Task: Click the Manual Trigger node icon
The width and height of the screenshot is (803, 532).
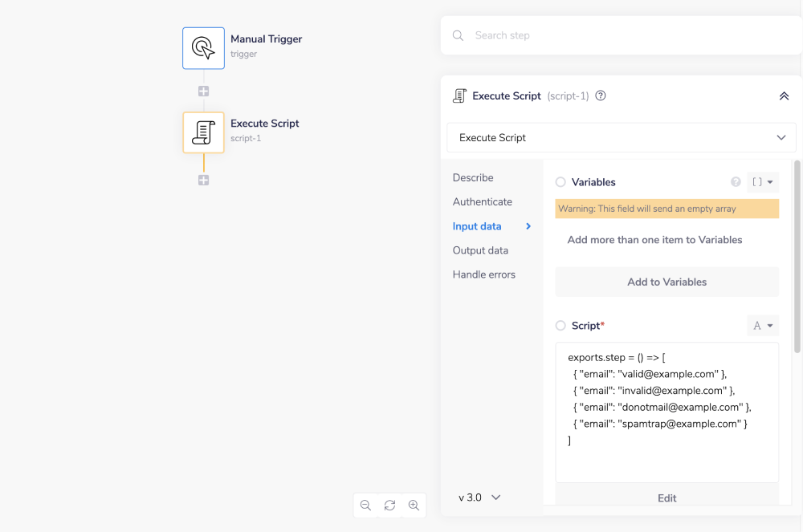Action: coord(203,48)
